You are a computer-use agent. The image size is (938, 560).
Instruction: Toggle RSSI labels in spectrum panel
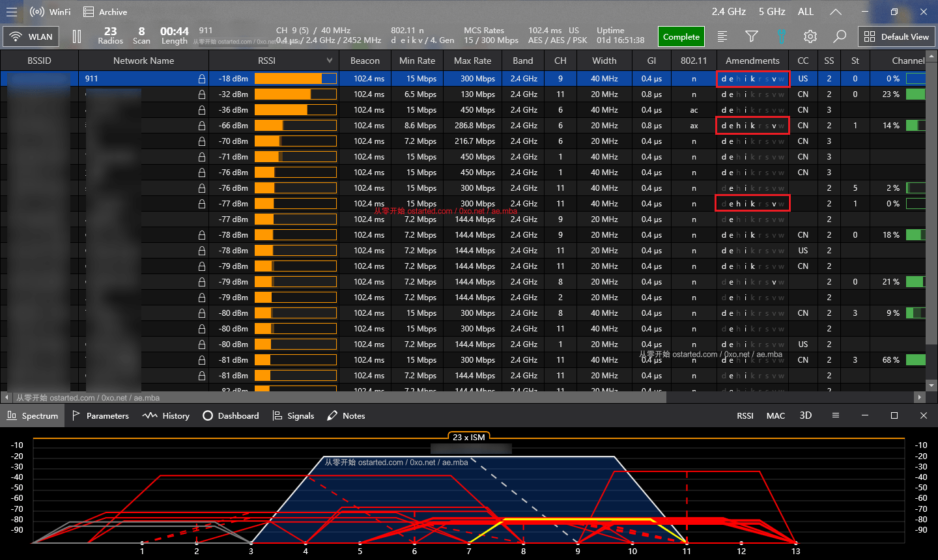[x=745, y=415]
